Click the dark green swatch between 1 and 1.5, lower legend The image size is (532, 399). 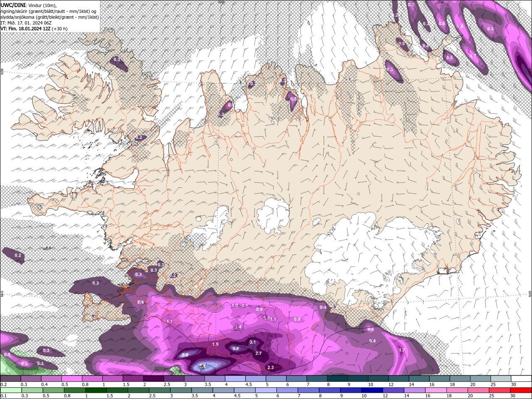point(95,390)
